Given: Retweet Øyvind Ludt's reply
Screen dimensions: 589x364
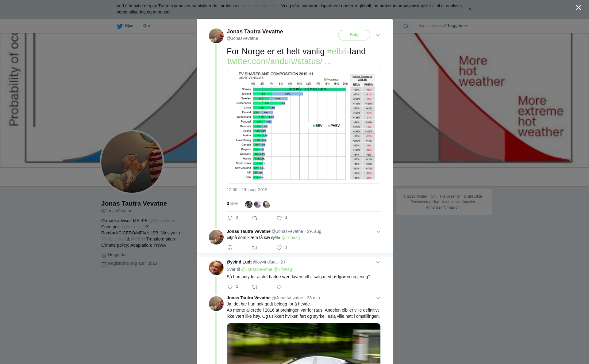Looking at the screenshot, I should 255,287.
